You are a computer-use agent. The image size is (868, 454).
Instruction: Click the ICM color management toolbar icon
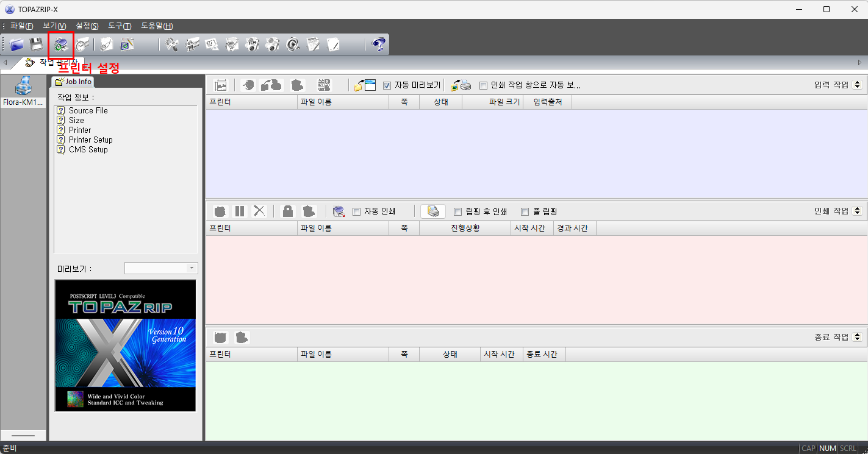pos(253,44)
